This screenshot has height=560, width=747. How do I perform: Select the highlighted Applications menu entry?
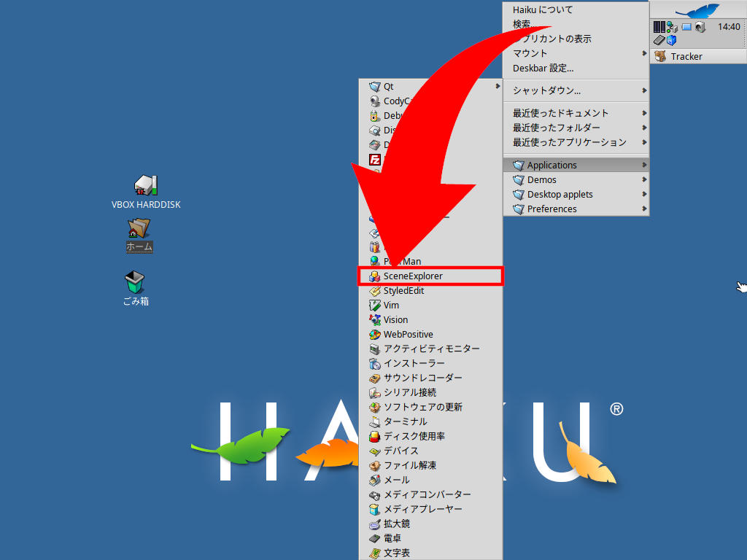(x=576, y=165)
